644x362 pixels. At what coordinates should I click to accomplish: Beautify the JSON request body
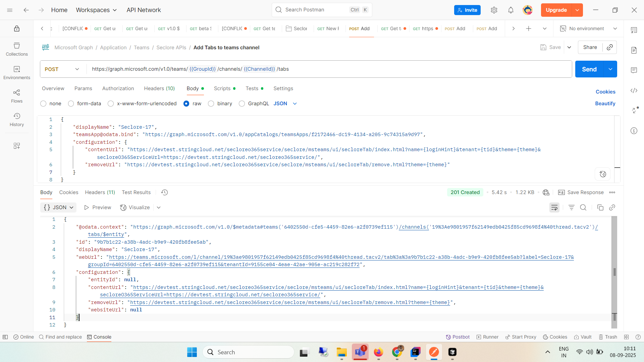coord(605,104)
